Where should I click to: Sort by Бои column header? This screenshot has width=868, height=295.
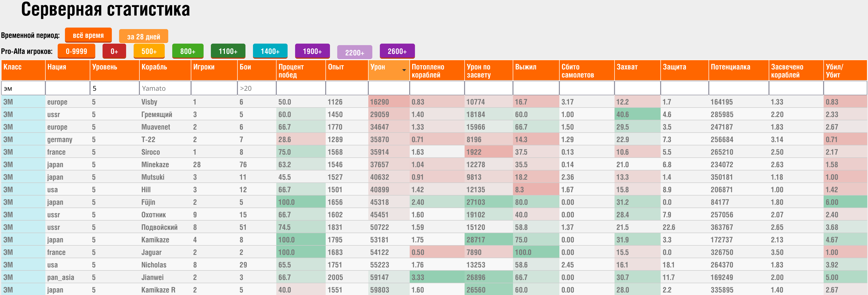[x=245, y=67]
